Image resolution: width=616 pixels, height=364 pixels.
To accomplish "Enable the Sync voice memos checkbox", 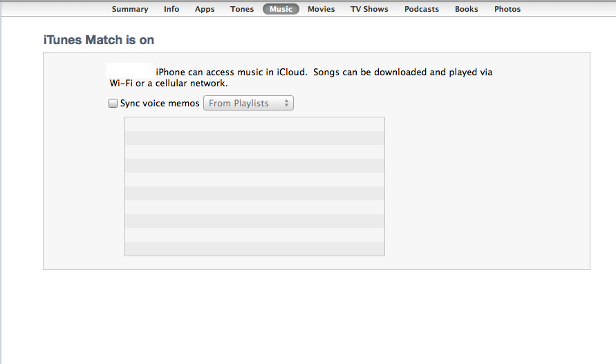I will (x=113, y=104).
